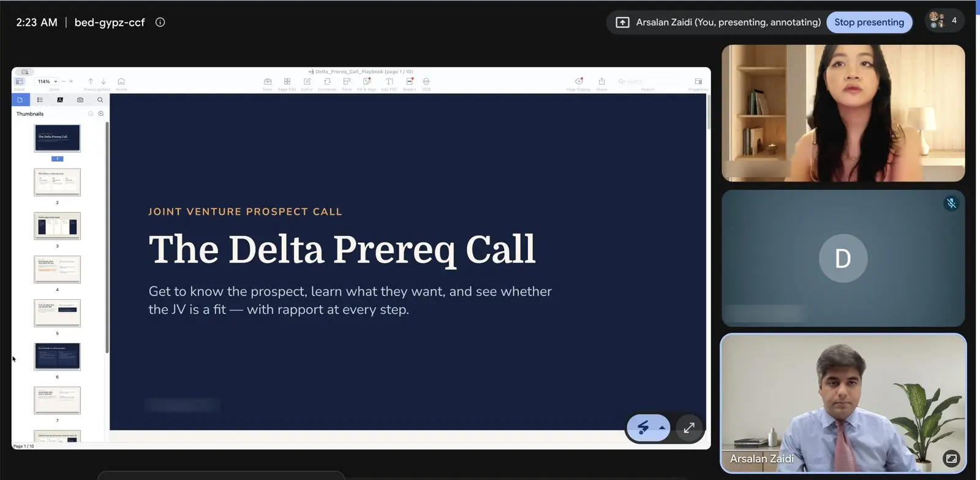Enlarge thumbnails with plus circle icon
Image resolution: width=980 pixels, height=480 pixels.
click(x=101, y=114)
